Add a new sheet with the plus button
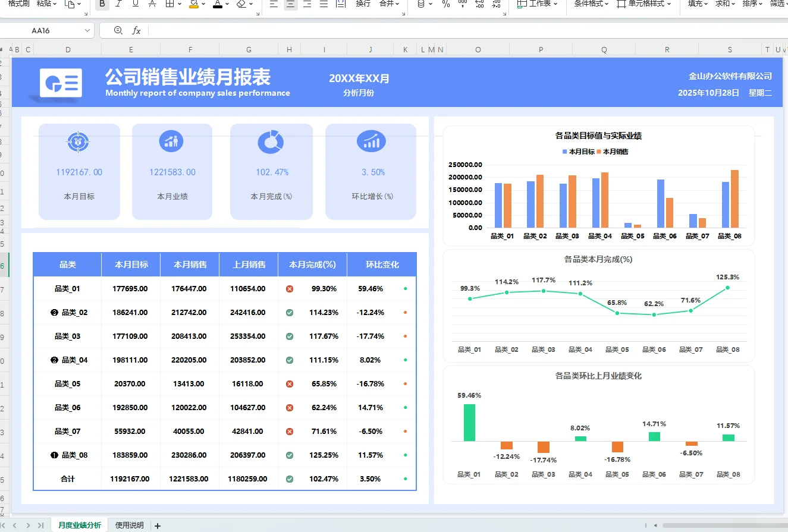Image resolution: width=788 pixels, height=532 pixels. point(157,525)
